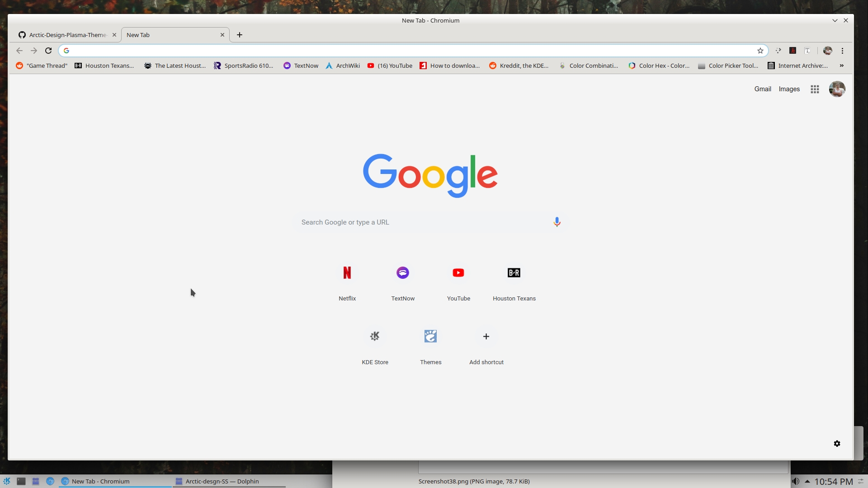Open the How to downloa... bookmark
This screenshot has height=488, width=868.
[450, 66]
